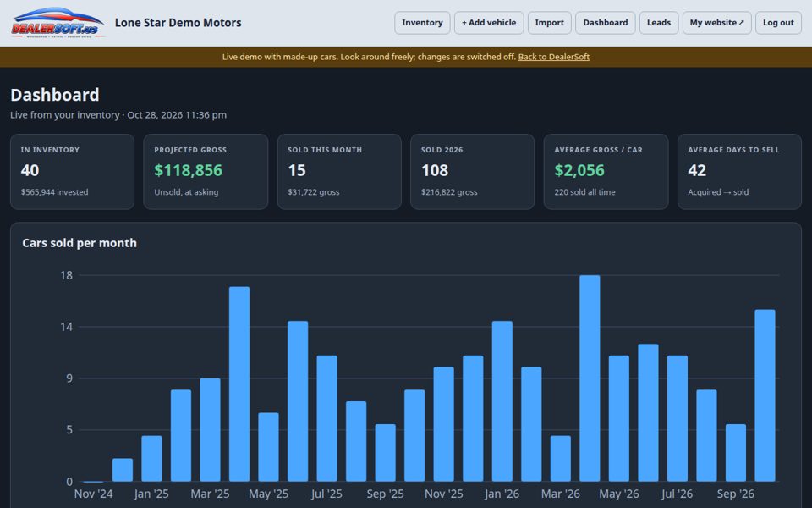Click the May '26 axis label
The width and height of the screenshot is (812, 508).
tap(619, 494)
